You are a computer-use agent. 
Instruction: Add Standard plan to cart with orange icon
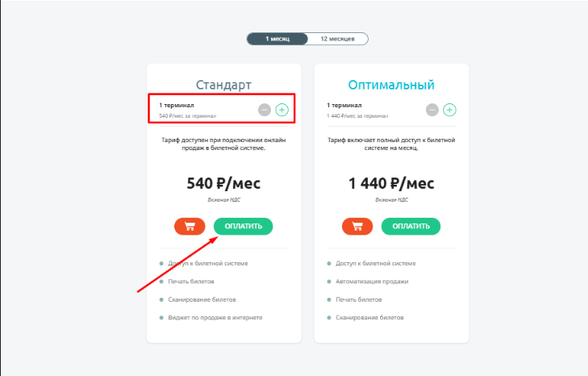190,226
